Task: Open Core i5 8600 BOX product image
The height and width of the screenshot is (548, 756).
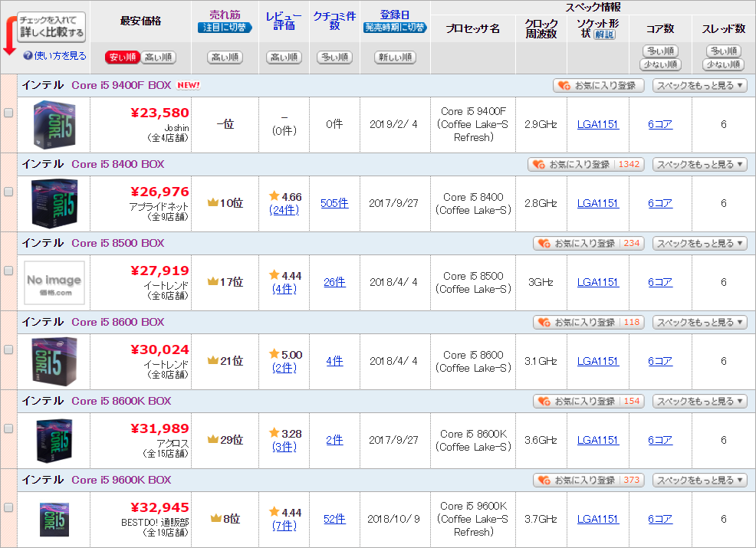Action: coord(54,362)
